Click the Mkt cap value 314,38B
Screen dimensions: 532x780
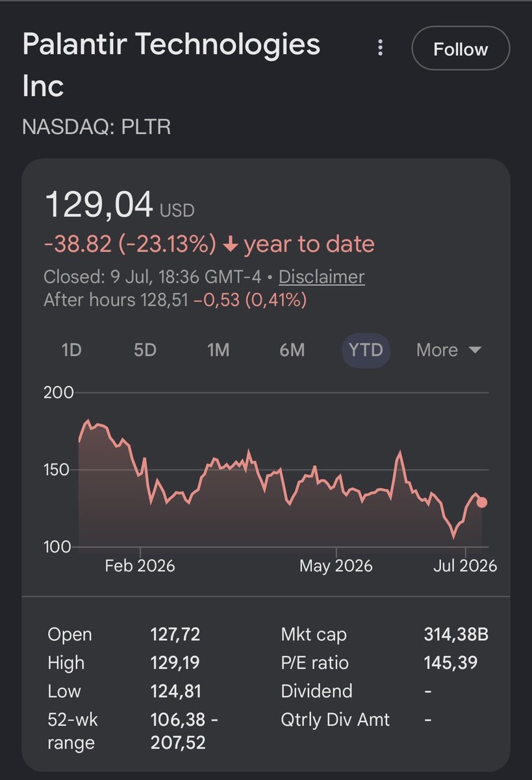pos(456,634)
